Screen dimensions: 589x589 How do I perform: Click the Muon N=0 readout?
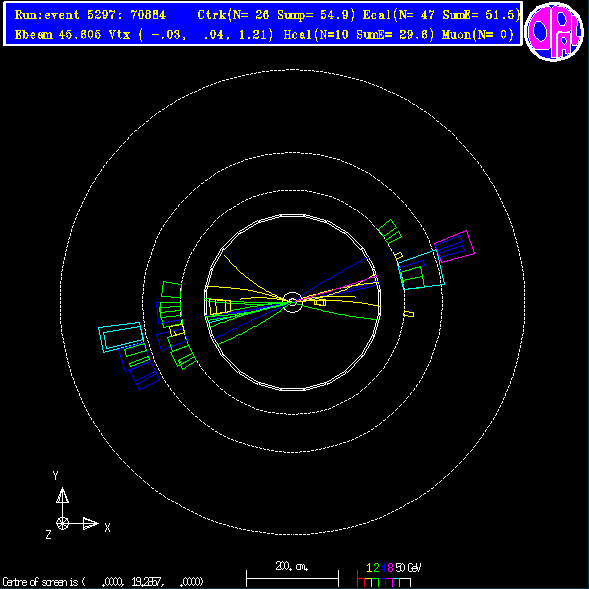477,35
